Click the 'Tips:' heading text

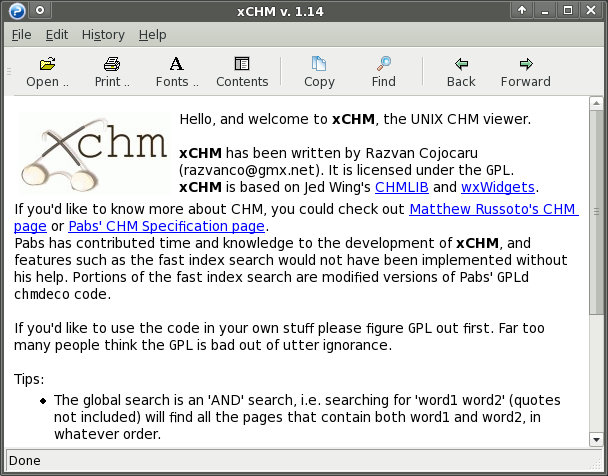(x=29, y=379)
